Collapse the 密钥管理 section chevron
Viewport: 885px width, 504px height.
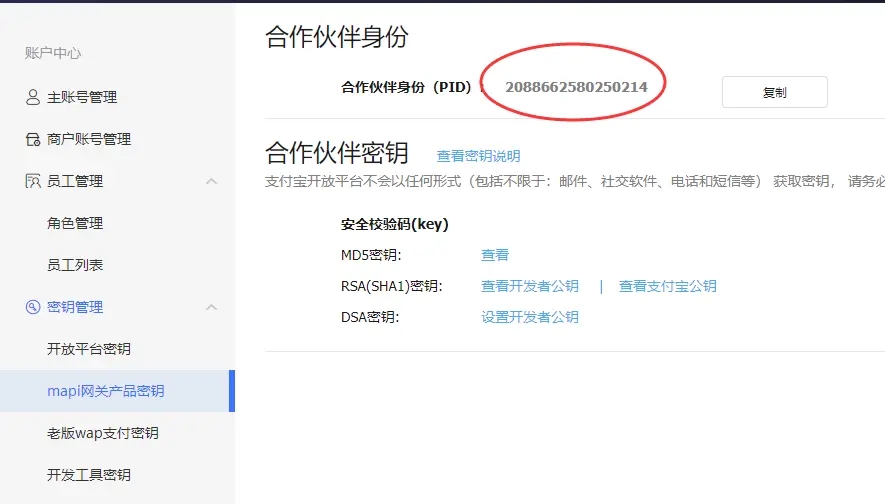coord(211,307)
